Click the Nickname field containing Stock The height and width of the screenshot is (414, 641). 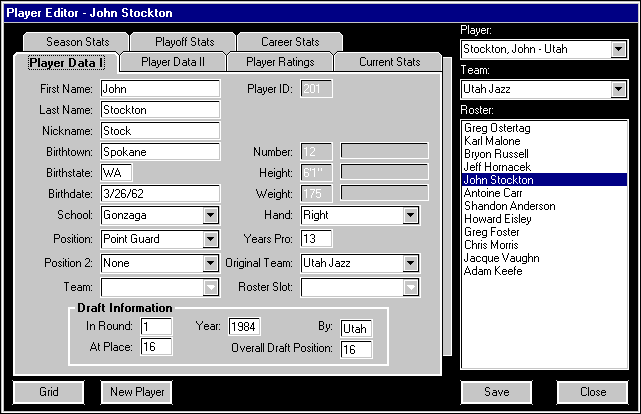coord(160,130)
